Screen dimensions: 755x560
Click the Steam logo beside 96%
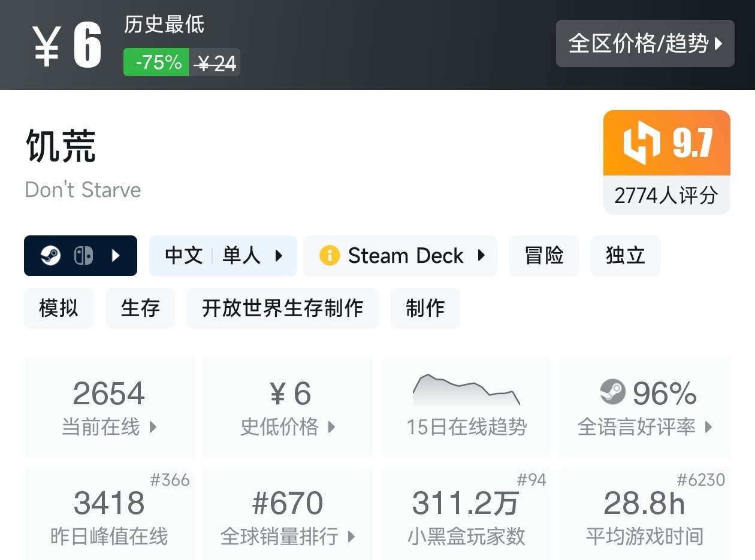612,392
